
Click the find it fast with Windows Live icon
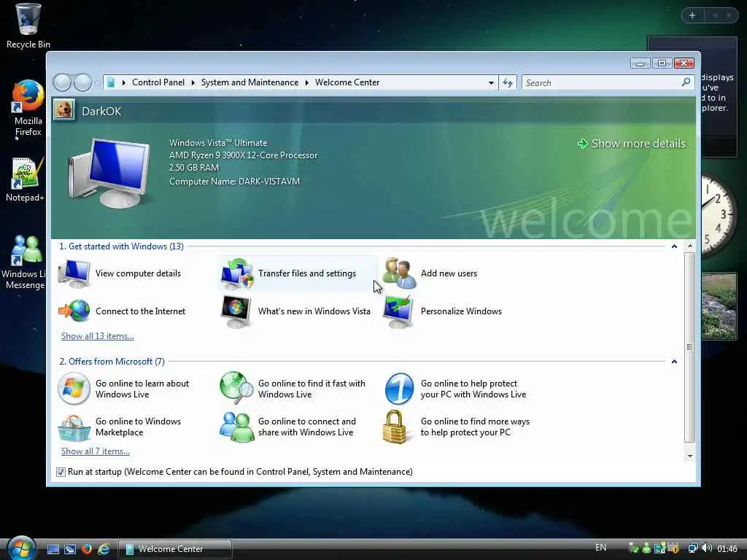pos(237,388)
